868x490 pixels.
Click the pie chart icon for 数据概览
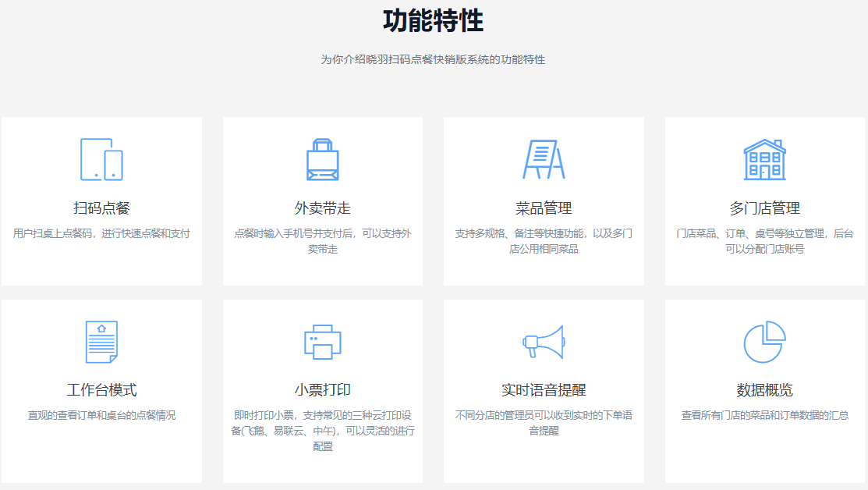pyautogui.click(x=764, y=342)
